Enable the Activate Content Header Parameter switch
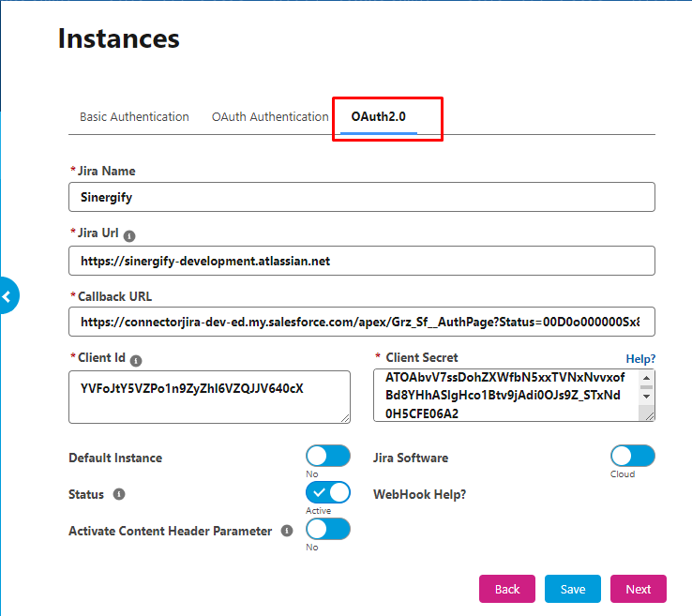 (x=328, y=529)
